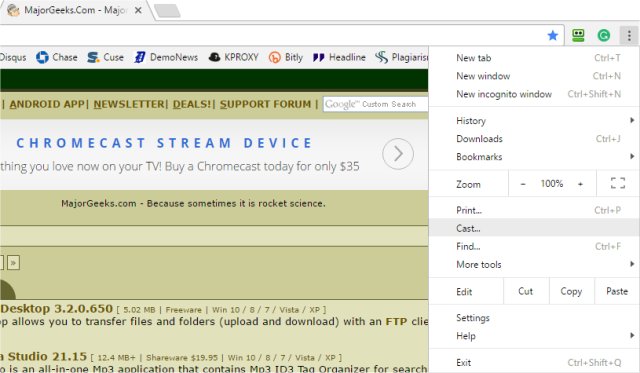The height and width of the screenshot is (373, 640).
Task: Click the small double-arrow page button
Action: coord(13,263)
